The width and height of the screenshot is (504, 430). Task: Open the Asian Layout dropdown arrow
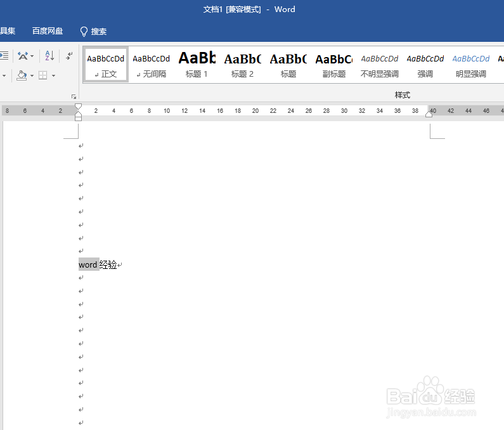32,56
